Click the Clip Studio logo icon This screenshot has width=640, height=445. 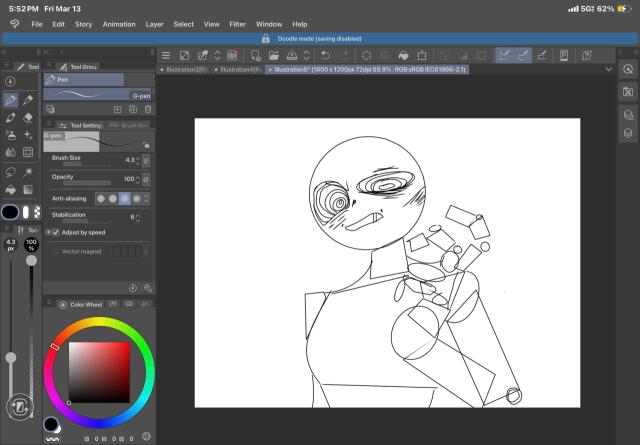[12, 23]
